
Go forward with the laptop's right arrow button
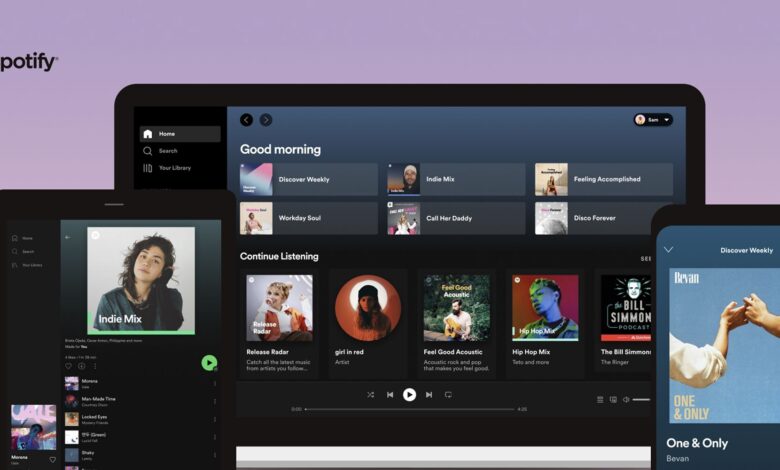266,120
